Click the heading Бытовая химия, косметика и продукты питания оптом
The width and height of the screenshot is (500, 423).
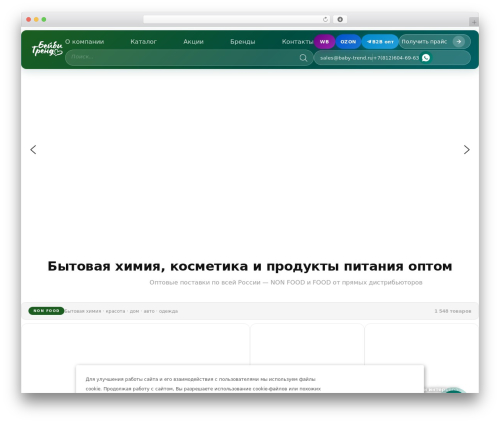point(250,266)
